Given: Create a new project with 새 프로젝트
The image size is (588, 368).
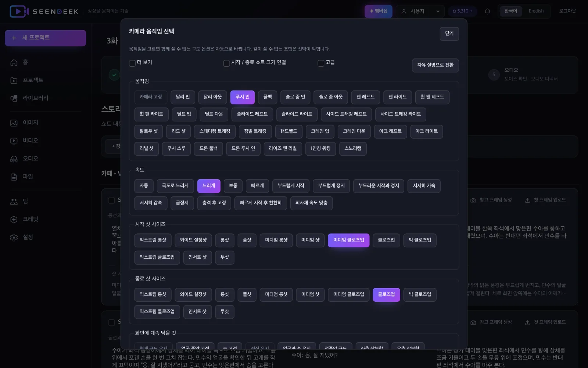Looking at the screenshot, I should pyautogui.click(x=46, y=38).
